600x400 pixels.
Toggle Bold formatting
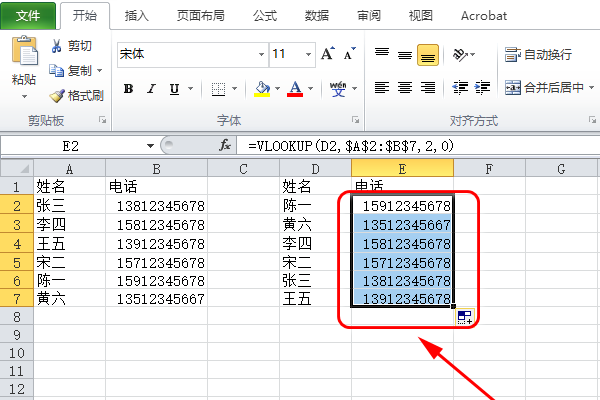pyautogui.click(x=128, y=89)
